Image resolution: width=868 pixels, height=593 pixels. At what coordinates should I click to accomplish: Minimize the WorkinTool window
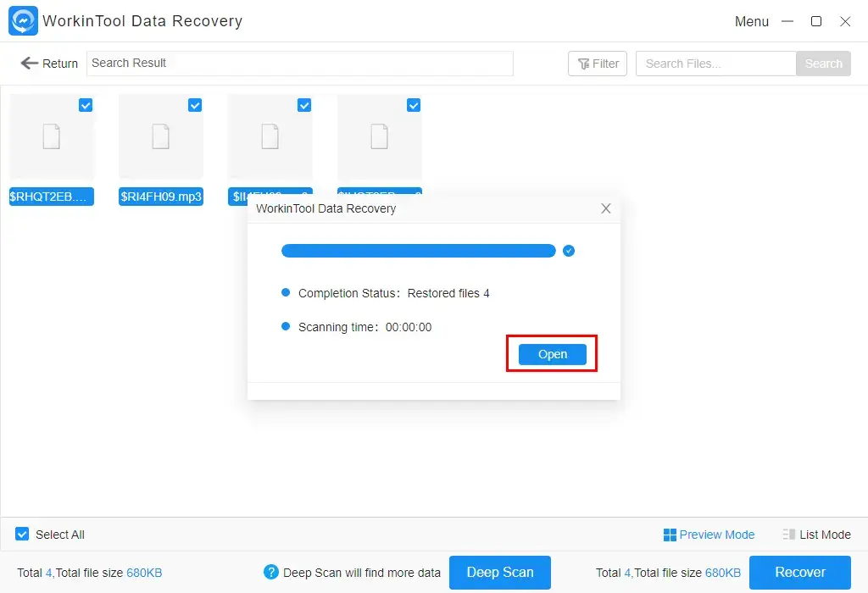tap(787, 21)
